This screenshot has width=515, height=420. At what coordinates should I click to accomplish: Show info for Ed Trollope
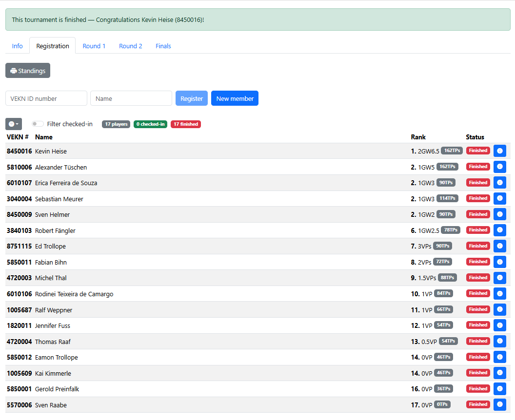499,246
